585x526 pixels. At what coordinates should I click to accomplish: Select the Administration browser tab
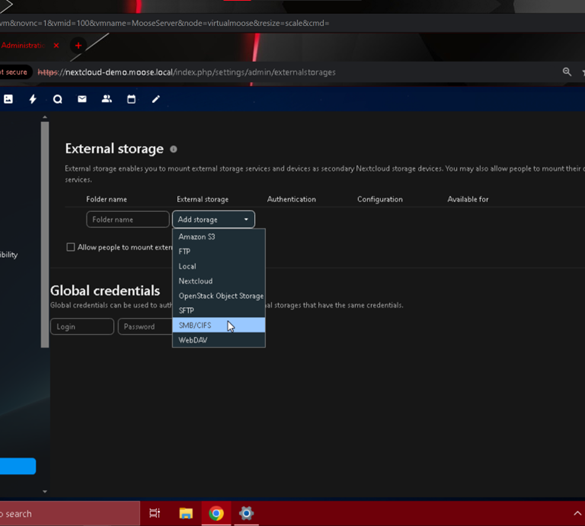pyautogui.click(x=23, y=46)
